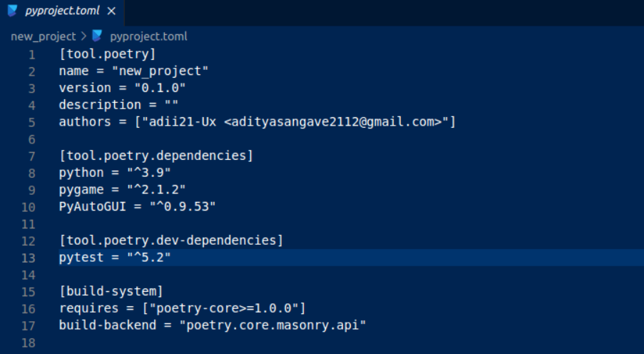Viewport: 644px width, 354px height.
Task: Click the pygame dependency line
Action: coord(122,190)
